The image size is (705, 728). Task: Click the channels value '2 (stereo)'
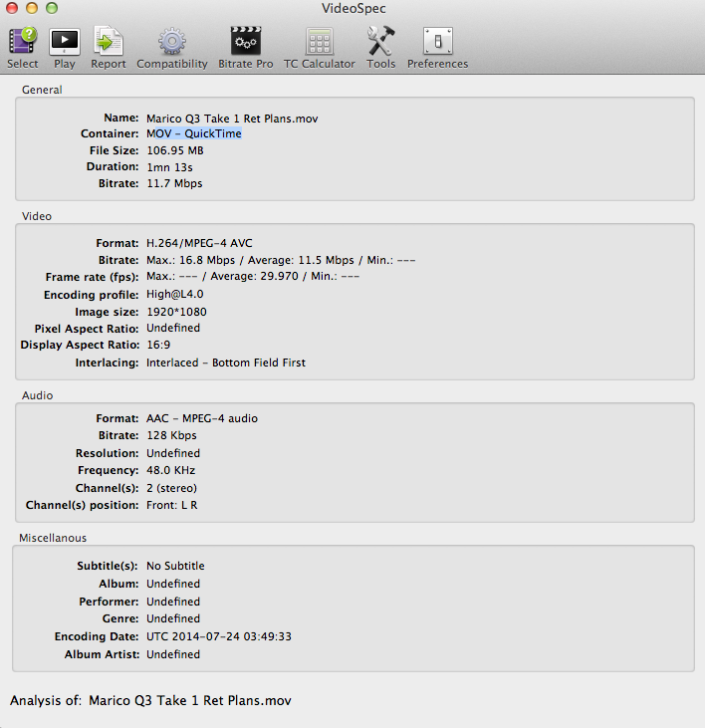tap(171, 488)
